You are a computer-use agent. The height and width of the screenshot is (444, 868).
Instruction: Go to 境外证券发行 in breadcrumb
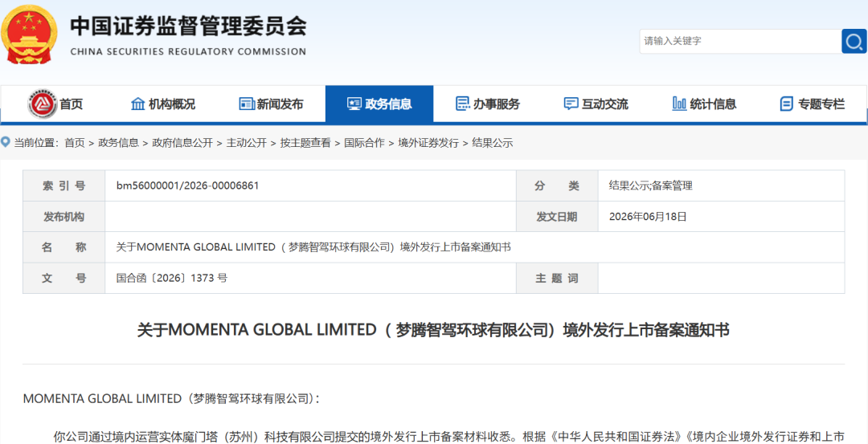[428, 143]
